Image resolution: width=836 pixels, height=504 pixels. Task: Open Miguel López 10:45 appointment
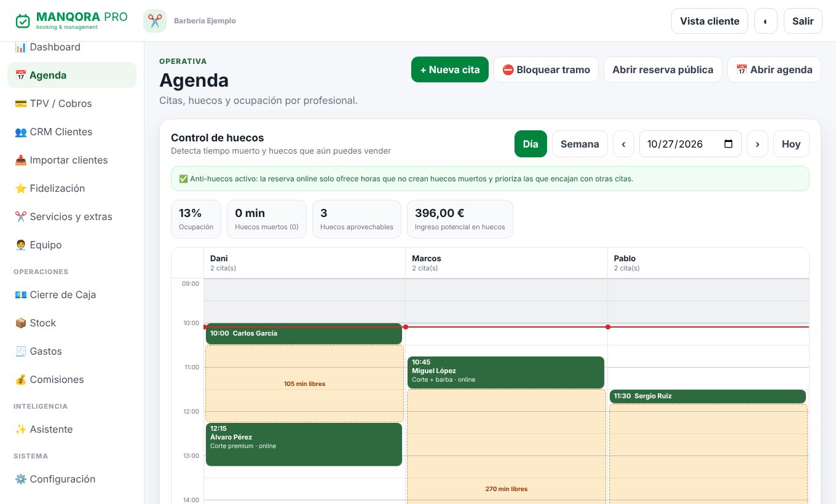coord(506,372)
